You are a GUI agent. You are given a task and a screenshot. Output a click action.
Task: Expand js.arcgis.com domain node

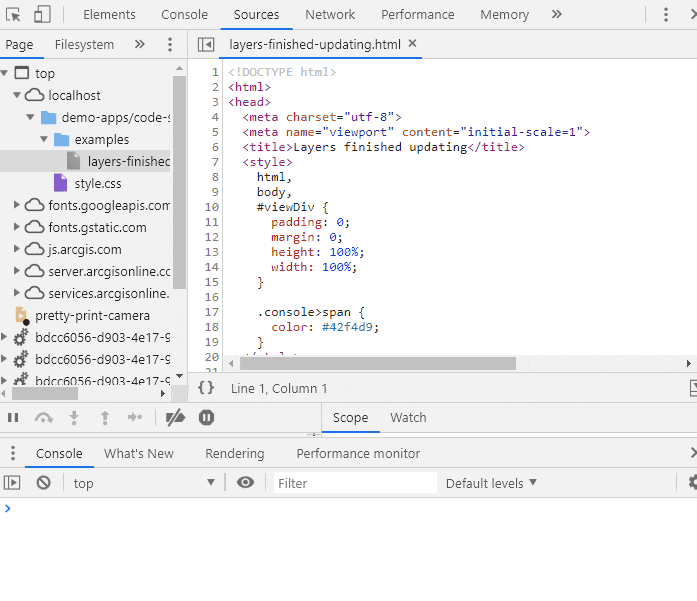(16, 248)
